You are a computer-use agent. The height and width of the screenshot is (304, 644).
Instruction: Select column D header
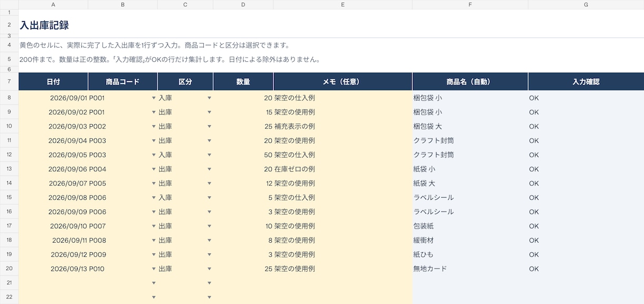243,4
